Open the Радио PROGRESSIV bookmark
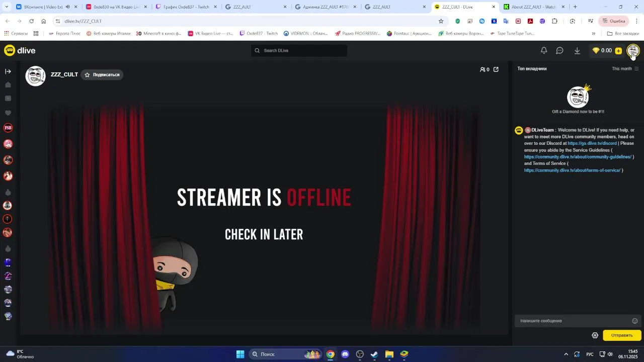 click(358, 34)
